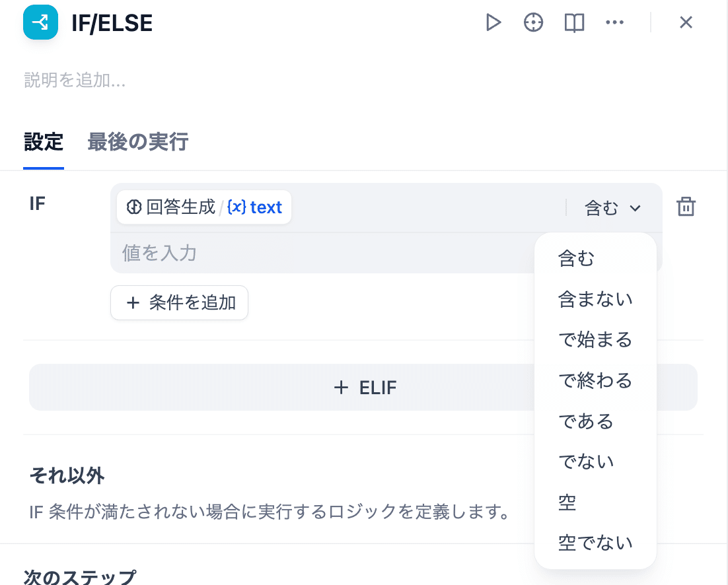Open the ellipsis more options icon
Screen dimensions: 728x585
coord(615,22)
